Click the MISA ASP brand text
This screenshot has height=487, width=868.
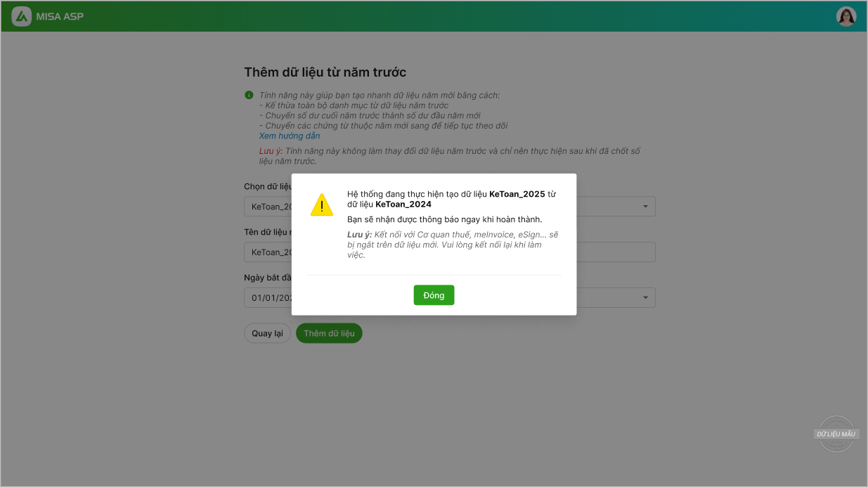pyautogui.click(x=60, y=16)
